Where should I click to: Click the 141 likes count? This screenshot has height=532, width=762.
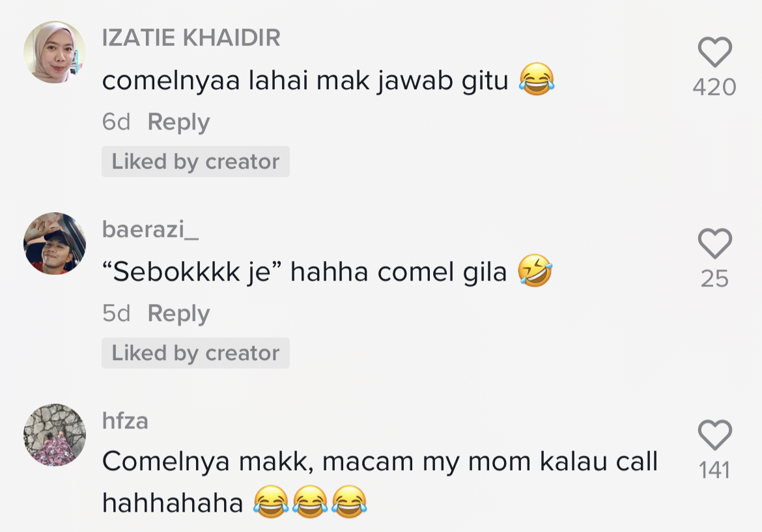pos(714,470)
